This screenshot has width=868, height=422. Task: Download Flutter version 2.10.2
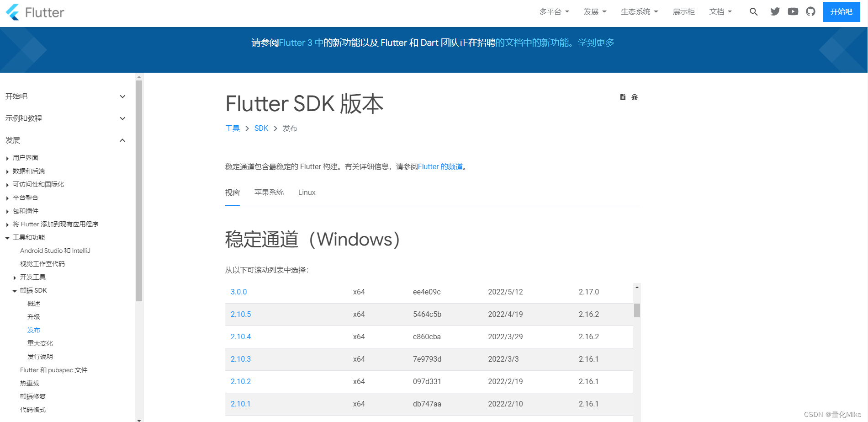(241, 381)
